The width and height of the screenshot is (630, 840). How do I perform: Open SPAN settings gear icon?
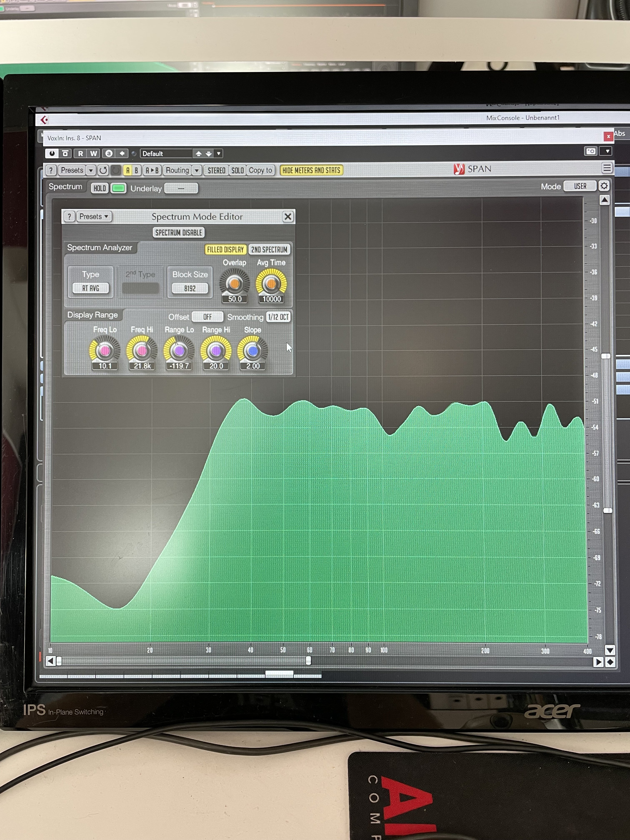coord(604,186)
